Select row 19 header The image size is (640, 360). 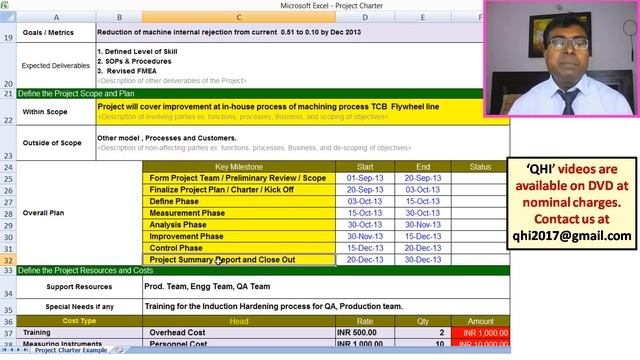[x=8, y=33]
